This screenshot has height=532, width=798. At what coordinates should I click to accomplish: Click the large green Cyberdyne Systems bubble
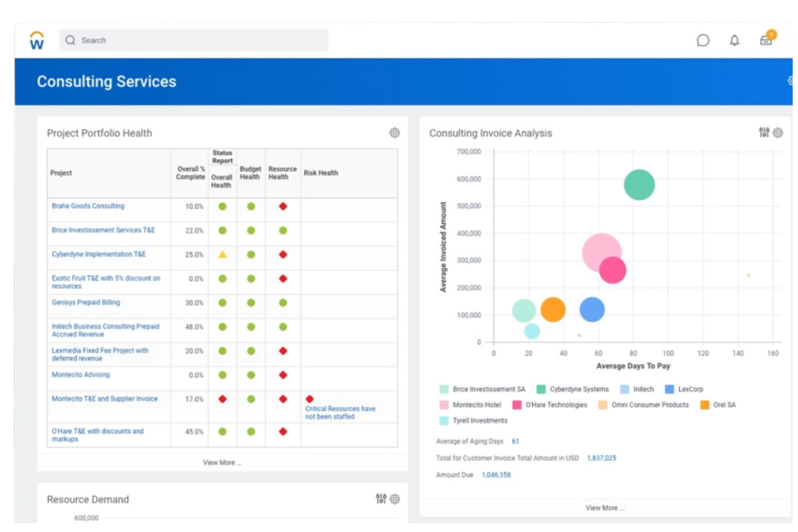(639, 185)
